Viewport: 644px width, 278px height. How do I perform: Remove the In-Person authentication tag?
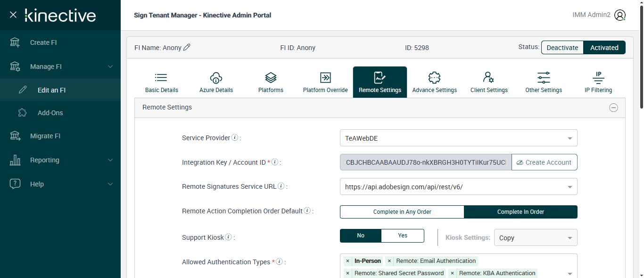point(347,261)
